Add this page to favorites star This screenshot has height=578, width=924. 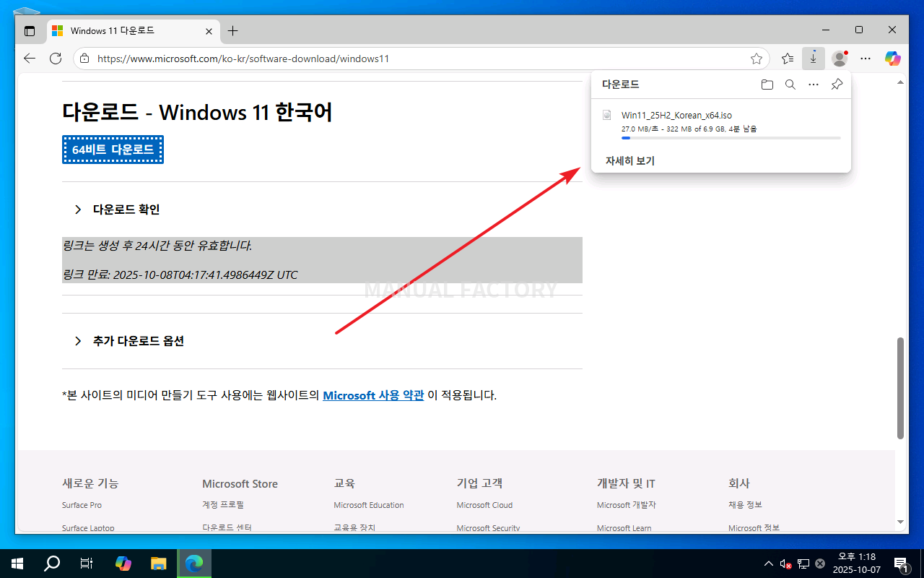(756, 59)
